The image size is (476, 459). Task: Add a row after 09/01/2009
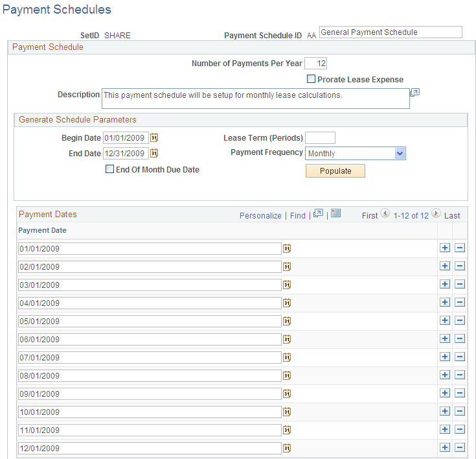[x=445, y=393]
